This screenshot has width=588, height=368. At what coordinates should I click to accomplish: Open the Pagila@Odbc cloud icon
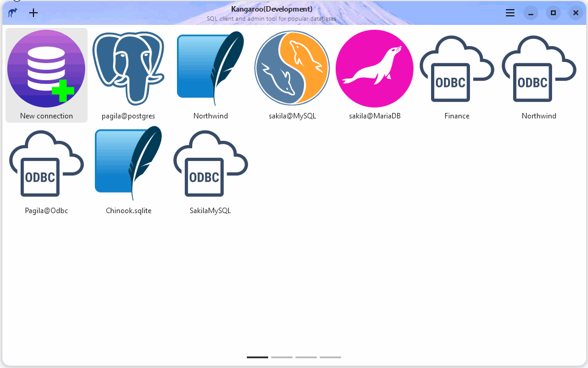[46, 163]
